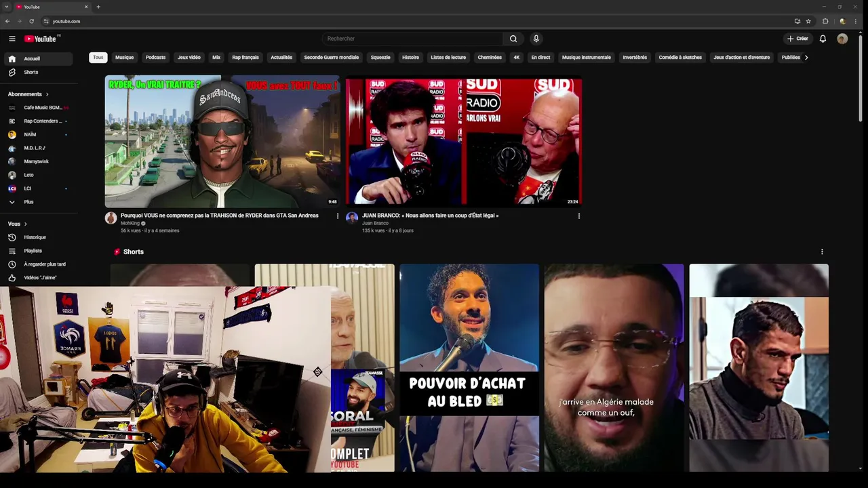Open the Shorts shelf three-dot menu

coord(822,252)
